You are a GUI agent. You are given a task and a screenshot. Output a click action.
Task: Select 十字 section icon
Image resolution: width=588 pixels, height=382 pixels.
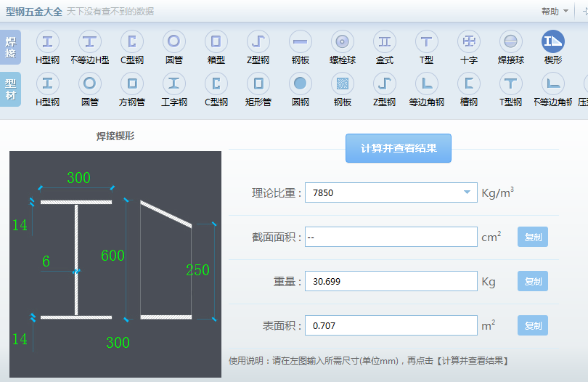pyautogui.click(x=469, y=41)
